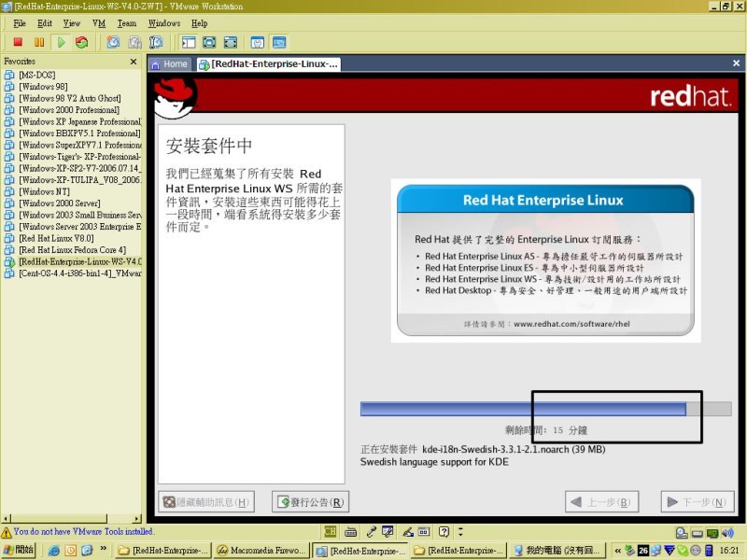The width and height of the screenshot is (747, 560).
Task: Select [Windows 2000 Professional] favorite
Action: point(69,110)
